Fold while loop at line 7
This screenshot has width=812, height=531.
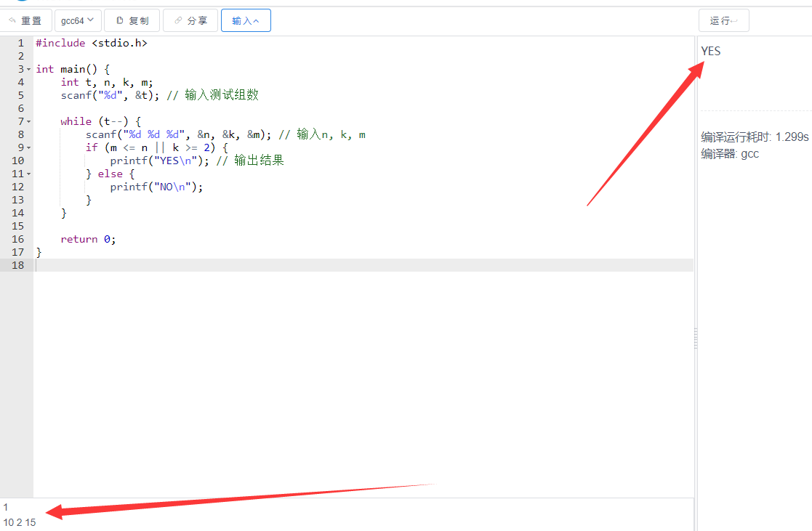pyautogui.click(x=29, y=121)
